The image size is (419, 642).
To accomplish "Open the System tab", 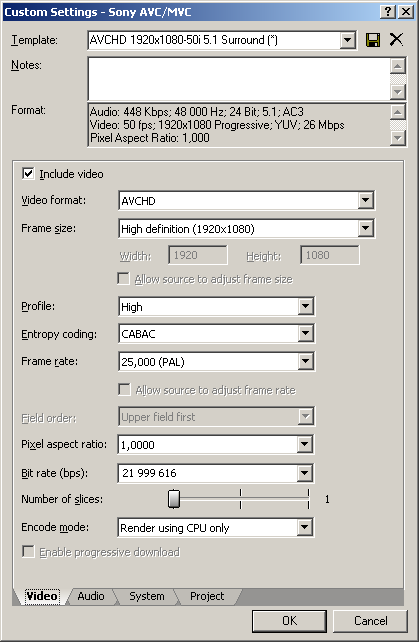I will pos(147,596).
